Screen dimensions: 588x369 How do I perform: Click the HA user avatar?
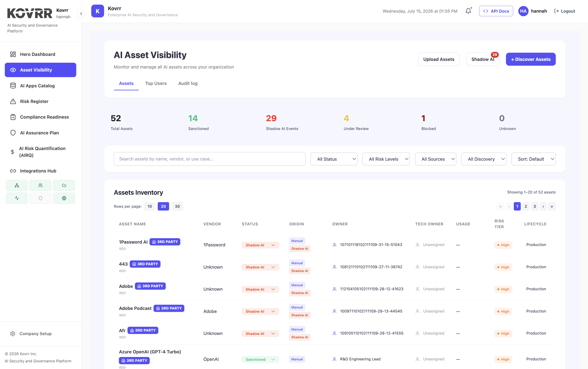tap(523, 11)
